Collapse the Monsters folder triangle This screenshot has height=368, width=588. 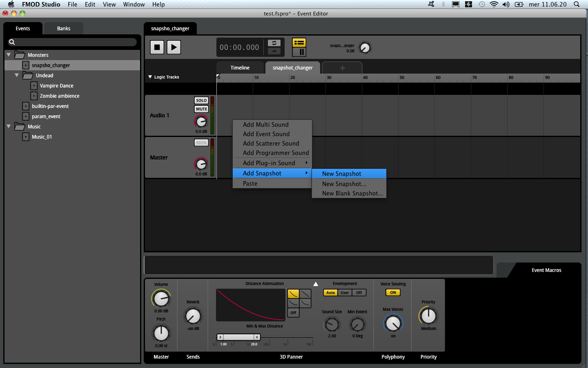[9, 55]
